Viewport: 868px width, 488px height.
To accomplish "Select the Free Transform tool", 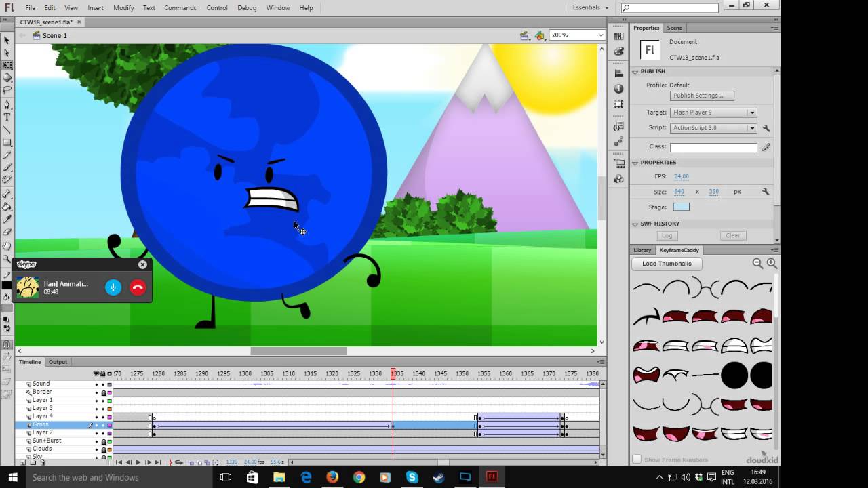I will click(7, 65).
